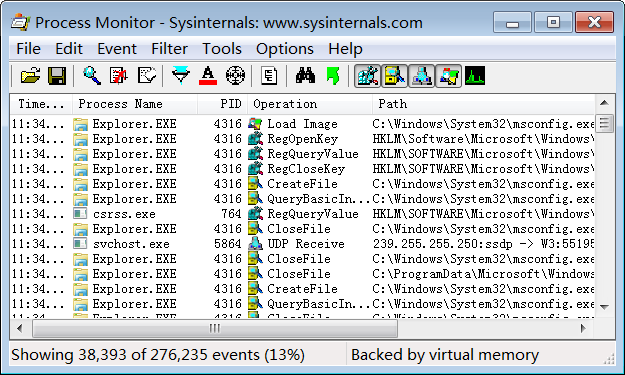The image size is (625, 375).
Task: Select the RegOpenKey operation row
Action: 303,139
